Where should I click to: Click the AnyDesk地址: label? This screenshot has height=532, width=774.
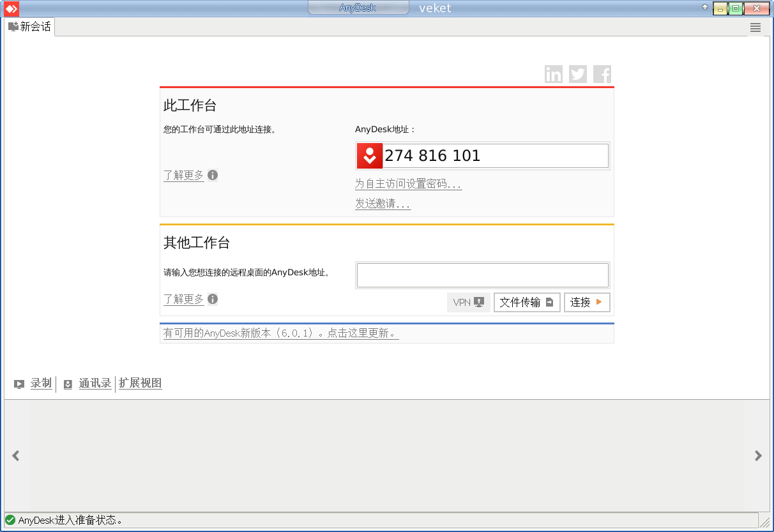(x=385, y=129)
